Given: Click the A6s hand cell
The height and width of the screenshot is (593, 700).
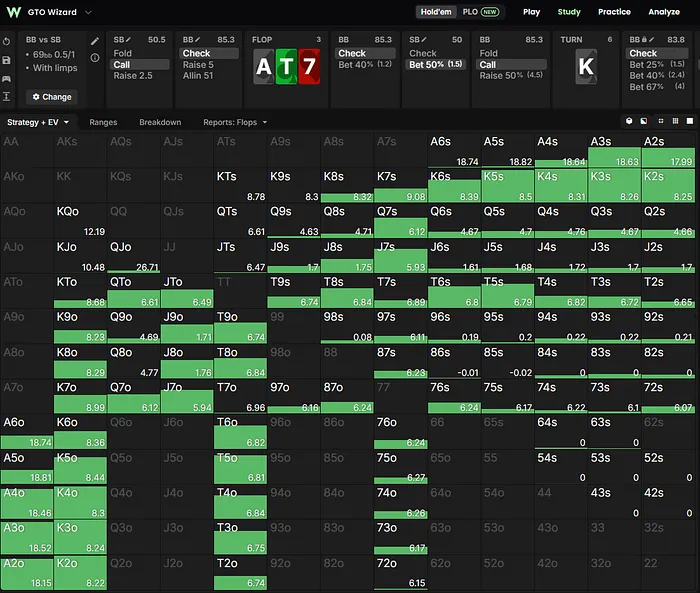Looking at the screenshot, I should coord(454,150).
